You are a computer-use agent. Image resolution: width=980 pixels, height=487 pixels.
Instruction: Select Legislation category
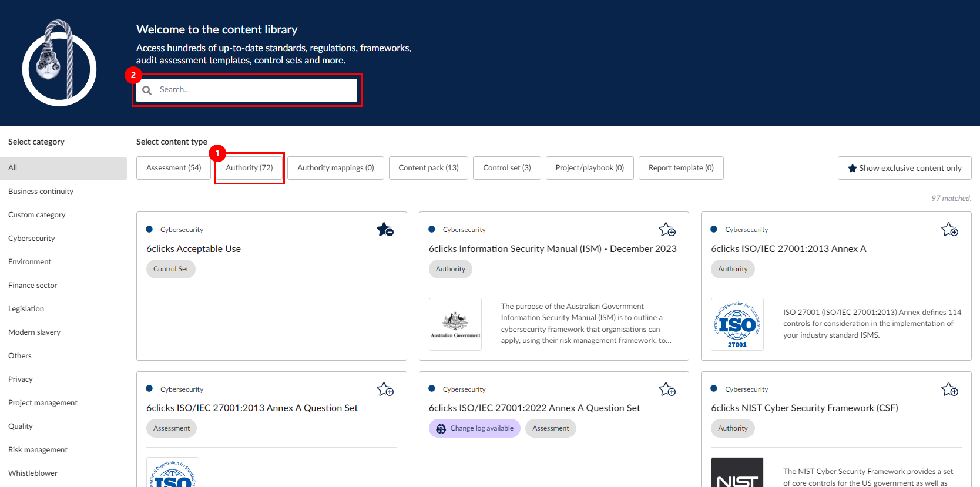tap(63, 309)
